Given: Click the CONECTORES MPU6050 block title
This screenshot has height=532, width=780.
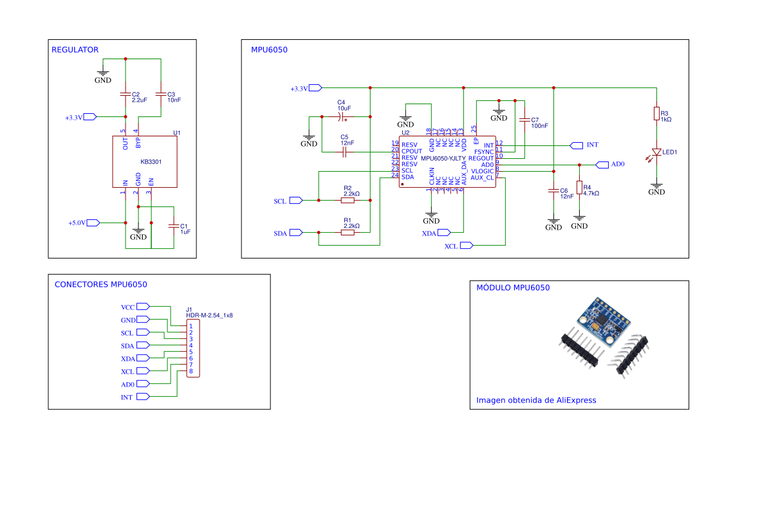Looking at the screenshot, I should tap(101, 284).
